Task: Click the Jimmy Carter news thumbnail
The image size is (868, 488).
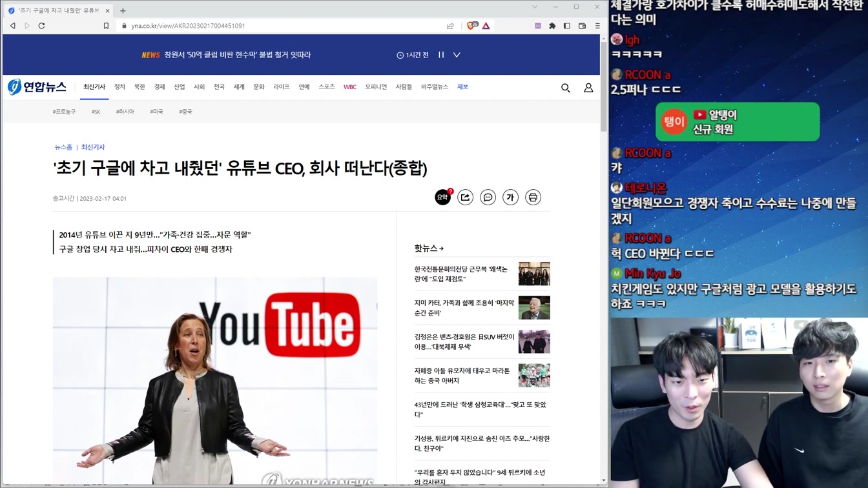Action: click(534, 308)
